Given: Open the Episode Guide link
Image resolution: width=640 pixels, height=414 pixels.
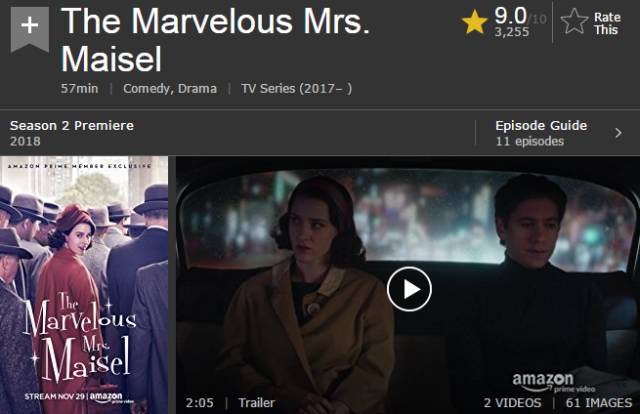Looking at the screenshot, I should (x=541, y=125).
